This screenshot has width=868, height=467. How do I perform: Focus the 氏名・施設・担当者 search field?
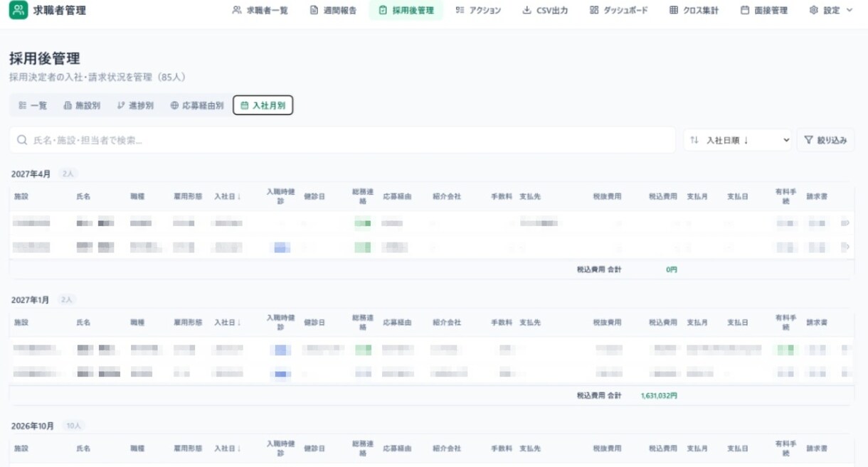tap(342, 140)
